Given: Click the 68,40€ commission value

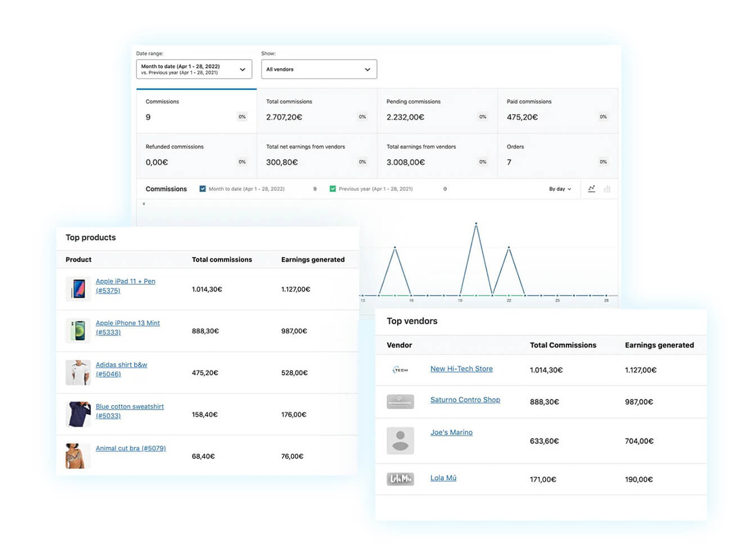Looking at the screenshot, I should click(203, 456).
